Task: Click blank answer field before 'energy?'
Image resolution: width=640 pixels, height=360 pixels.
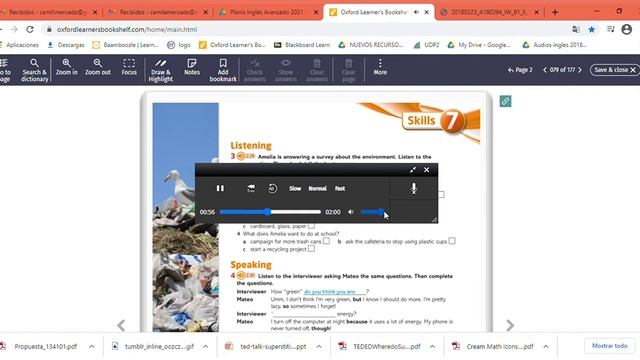Action: 304,314
